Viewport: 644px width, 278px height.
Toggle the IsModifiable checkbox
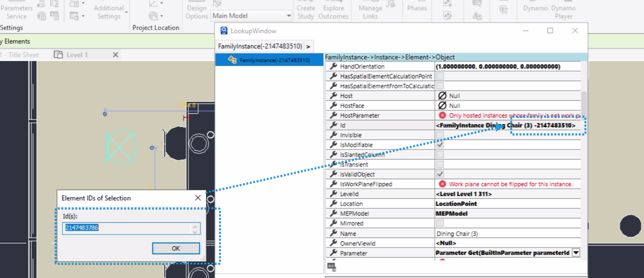440,145
